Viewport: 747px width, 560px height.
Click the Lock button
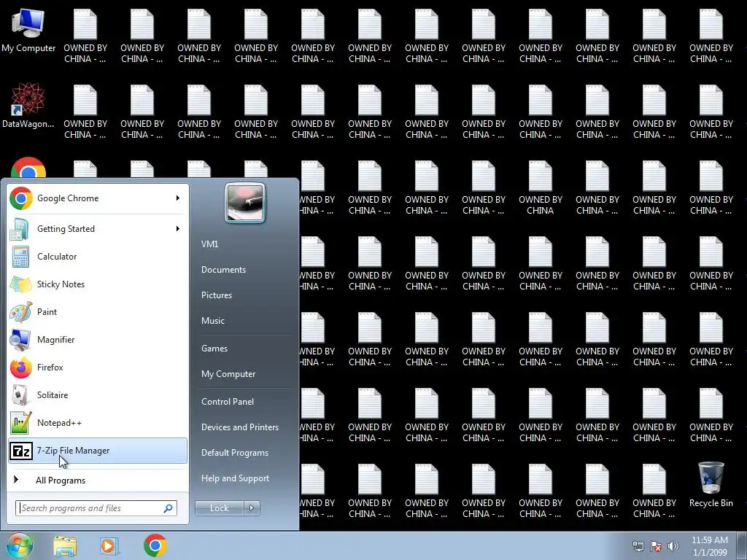click(219, 508)
